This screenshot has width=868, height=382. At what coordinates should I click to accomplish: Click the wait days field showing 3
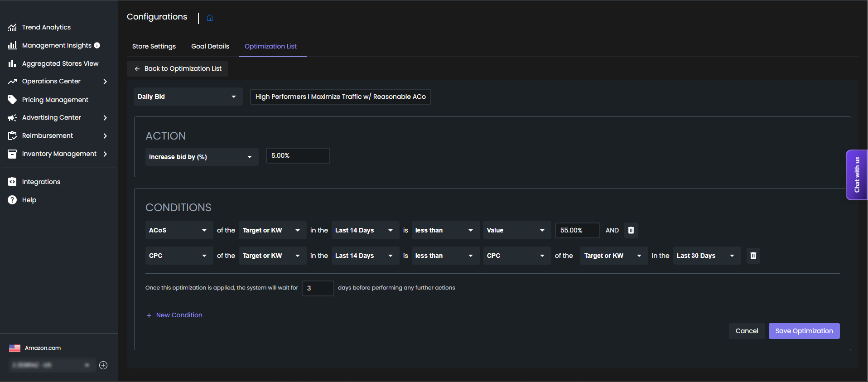(x=318, y=288)
